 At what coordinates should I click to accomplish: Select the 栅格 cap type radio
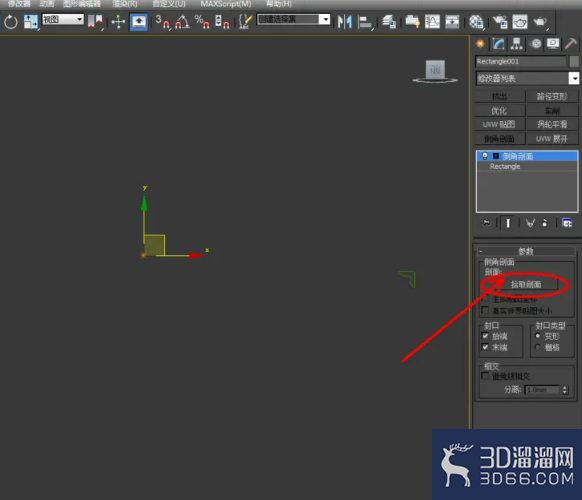coord(537,347)
